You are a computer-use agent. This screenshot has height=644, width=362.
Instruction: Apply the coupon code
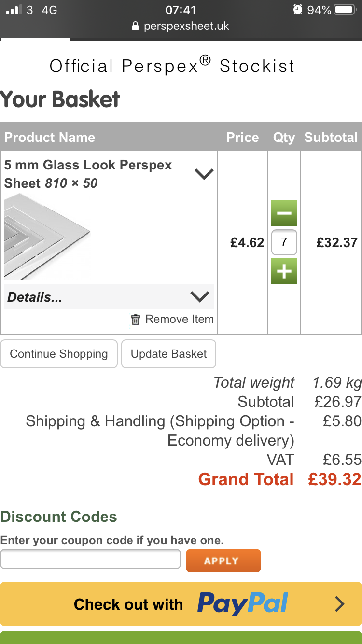223,560
